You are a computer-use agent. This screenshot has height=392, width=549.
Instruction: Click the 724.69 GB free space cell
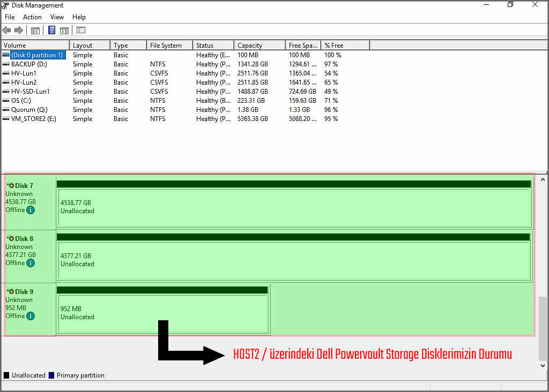tap(302, 92)
